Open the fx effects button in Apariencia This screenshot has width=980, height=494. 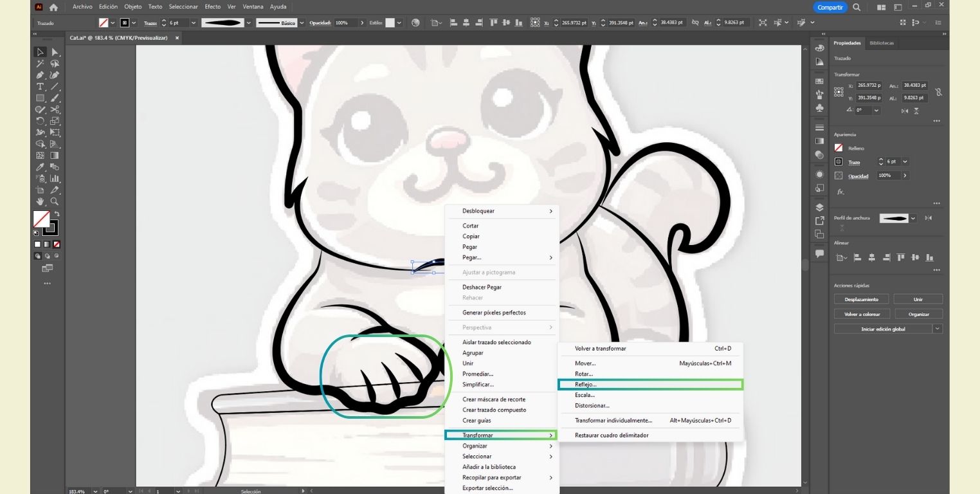[840, 192]
